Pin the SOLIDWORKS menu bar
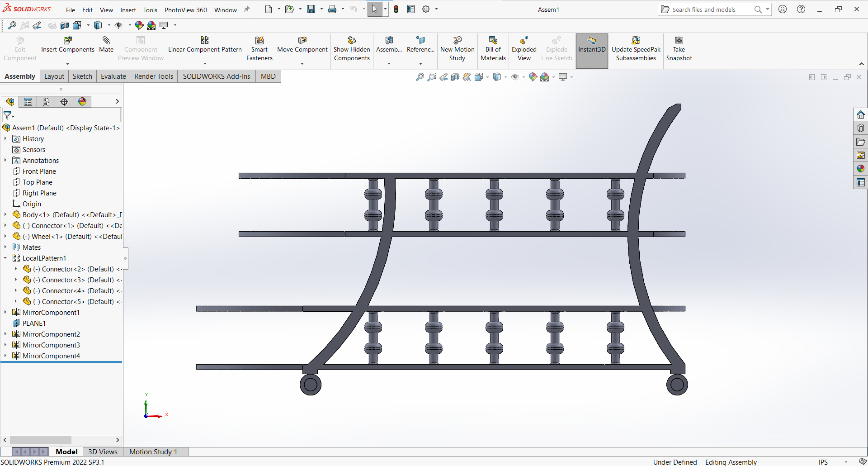The width and height of the screenshot is (868, 466). click(247, 10)
